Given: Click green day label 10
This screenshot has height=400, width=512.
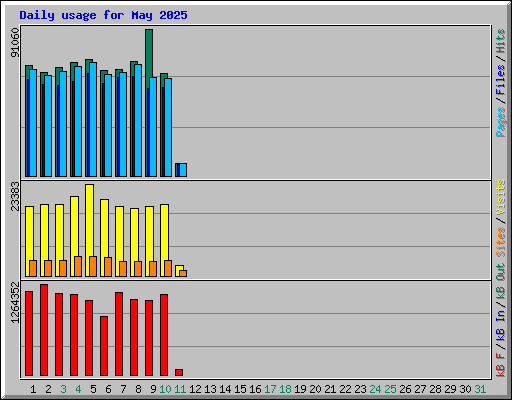Looking at the screenshot, I should point(165,389).
